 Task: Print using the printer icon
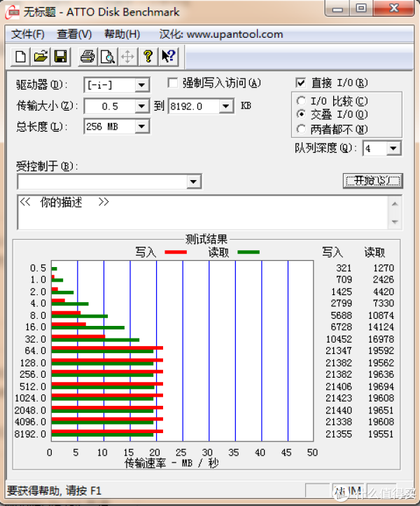87,57
